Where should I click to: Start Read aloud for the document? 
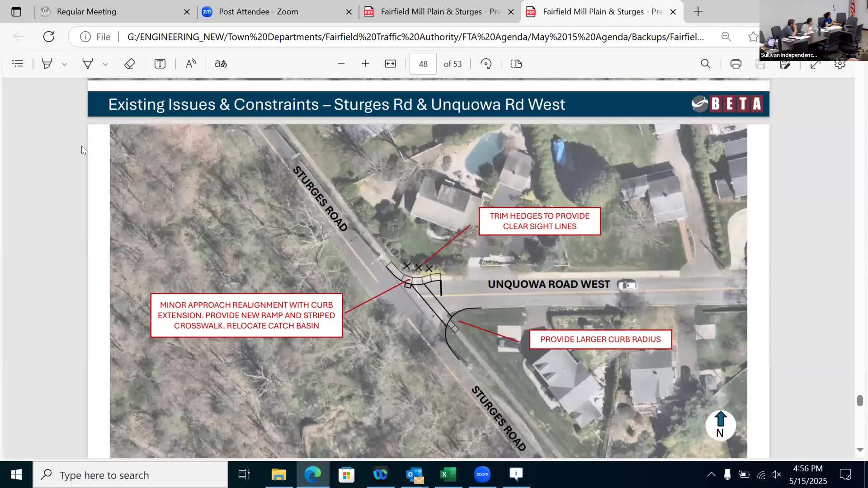click(191, 63)
